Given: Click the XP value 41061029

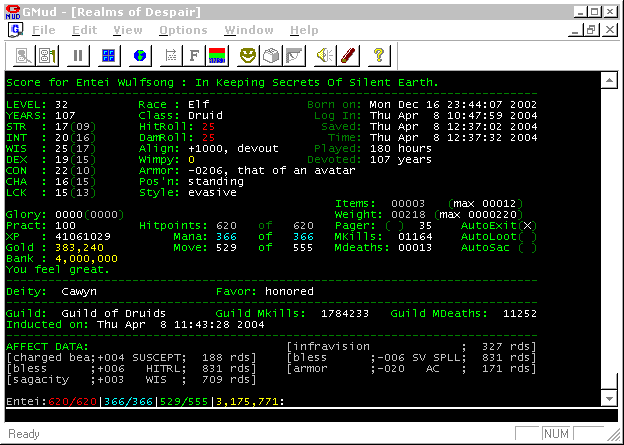Looking at the screenshot, I should pos(83,236).
